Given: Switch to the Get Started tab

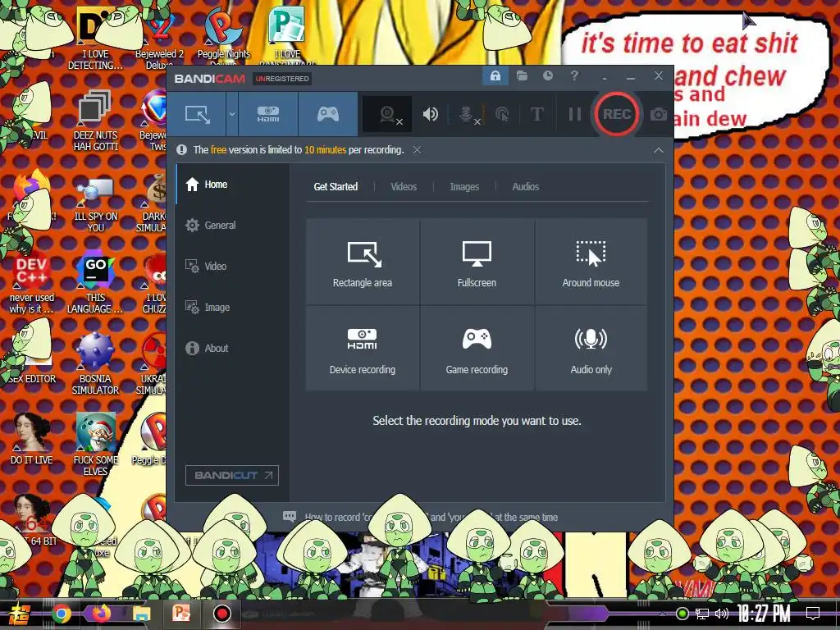Looking at the screenshot, I should (336, 186).
